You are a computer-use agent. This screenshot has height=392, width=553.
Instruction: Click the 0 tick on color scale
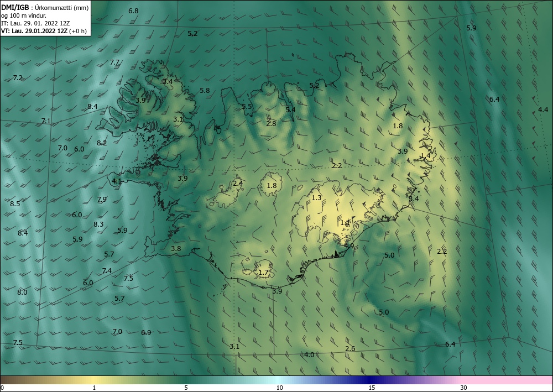(x=2, y=388)
